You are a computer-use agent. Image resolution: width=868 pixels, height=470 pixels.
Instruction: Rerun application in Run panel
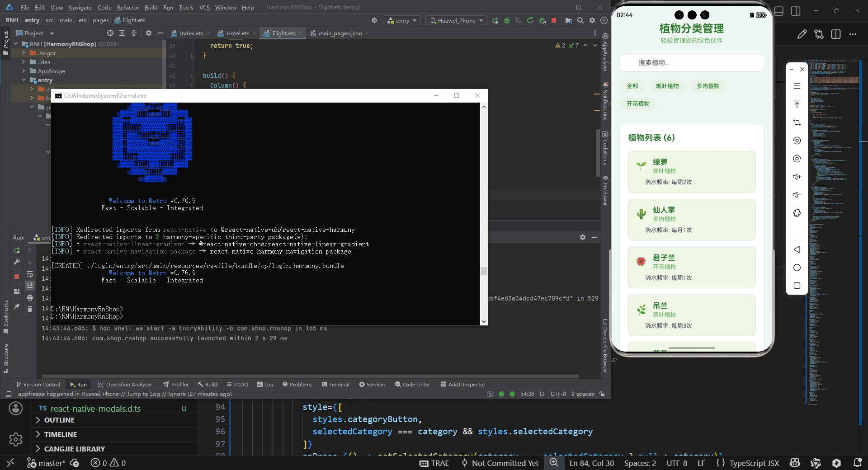(17, 250)
